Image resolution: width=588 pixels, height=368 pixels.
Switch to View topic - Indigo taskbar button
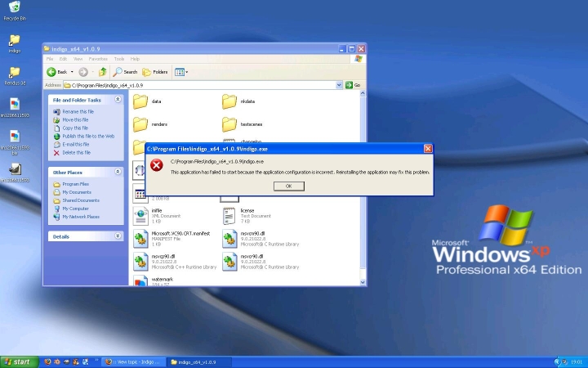(x=133, y=362)
